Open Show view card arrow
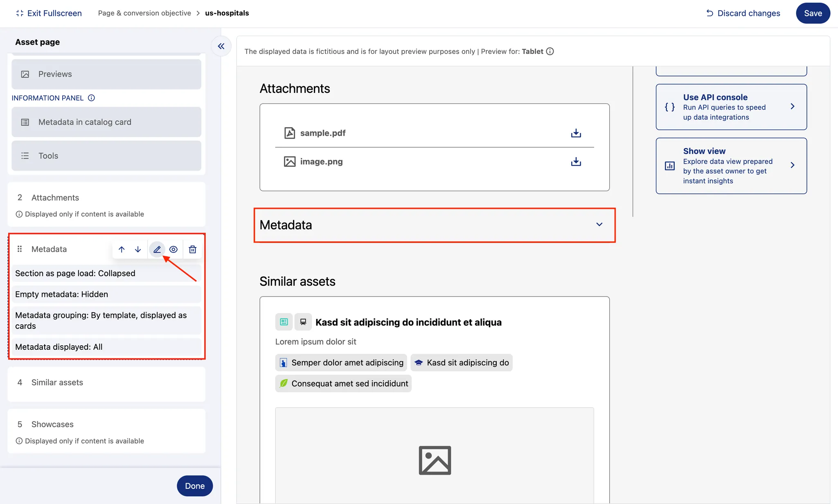 click(792, 165)
